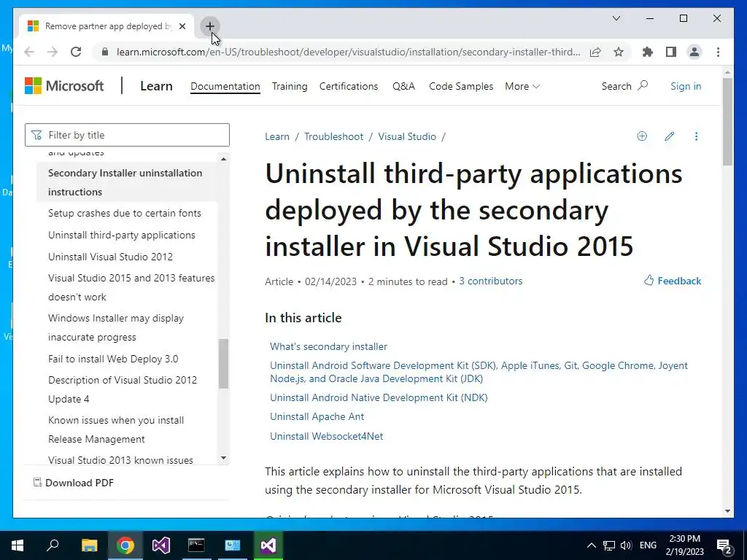747x560 pixels.
Task: View 3 contributors
Action: tap(491, 281)
